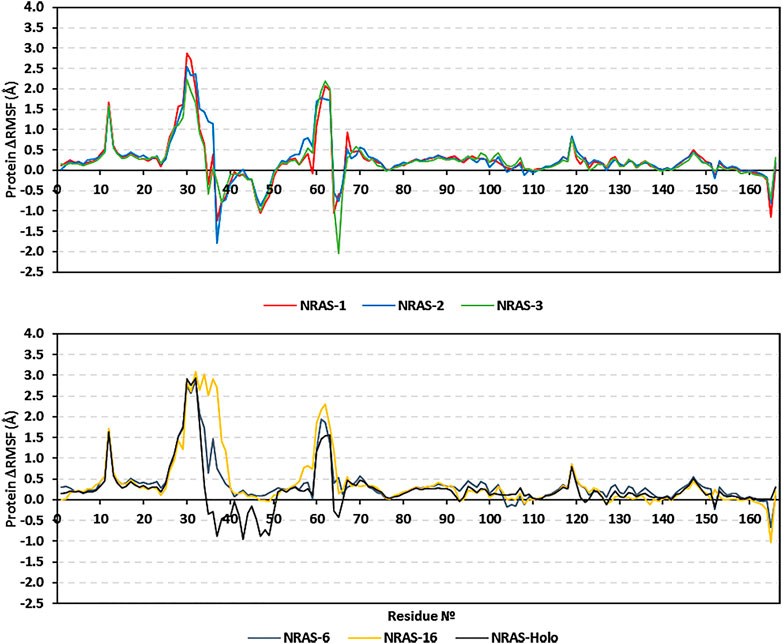Click x-axis label 10 in the lower chart
Image resolution: width=782 pixels, height=644 pixels.
coord(100,519)
